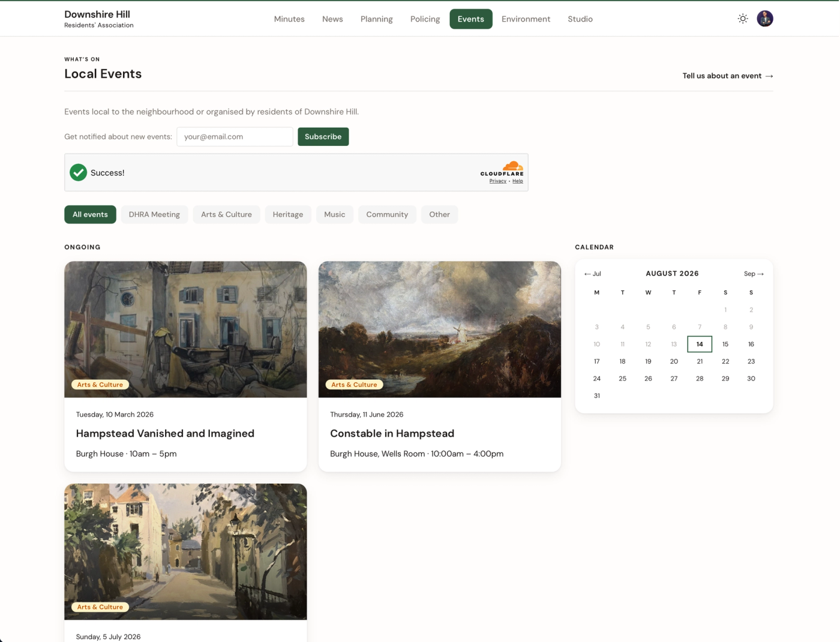Click the 'Constable in Hampstead' title
The width and height of the screenshot is (840, 642).
[392, 433]
